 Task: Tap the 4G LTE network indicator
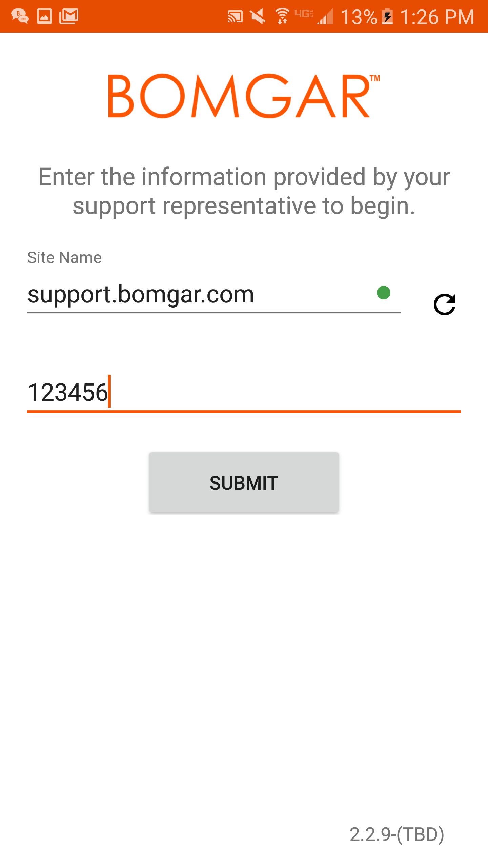[304, 14]
